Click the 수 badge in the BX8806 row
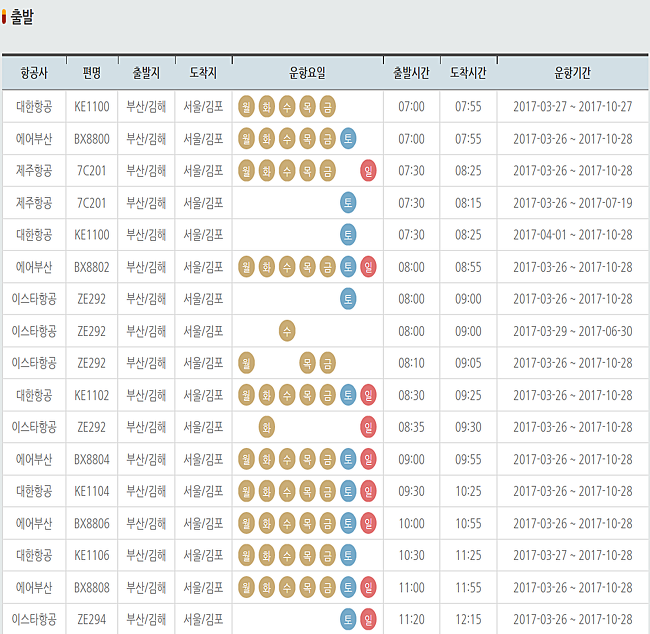Screen dimensions: 650x634 287,523
